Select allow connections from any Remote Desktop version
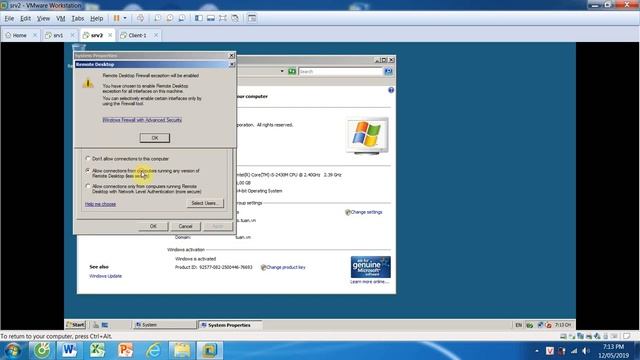 click(87, 171)
